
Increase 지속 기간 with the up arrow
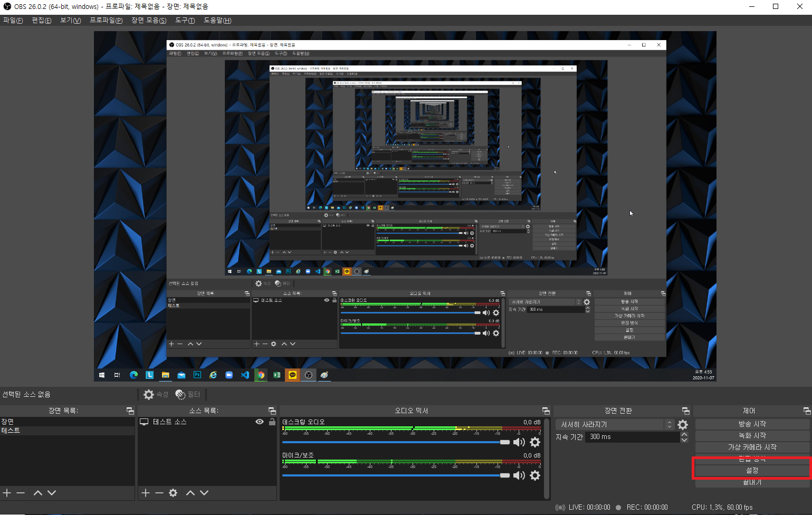coord(684,434)
